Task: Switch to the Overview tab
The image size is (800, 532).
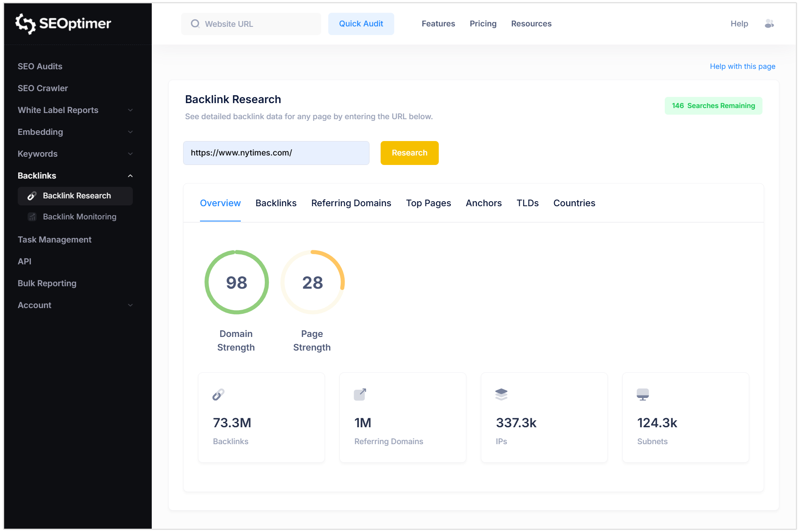Action: tap(220, 203)
